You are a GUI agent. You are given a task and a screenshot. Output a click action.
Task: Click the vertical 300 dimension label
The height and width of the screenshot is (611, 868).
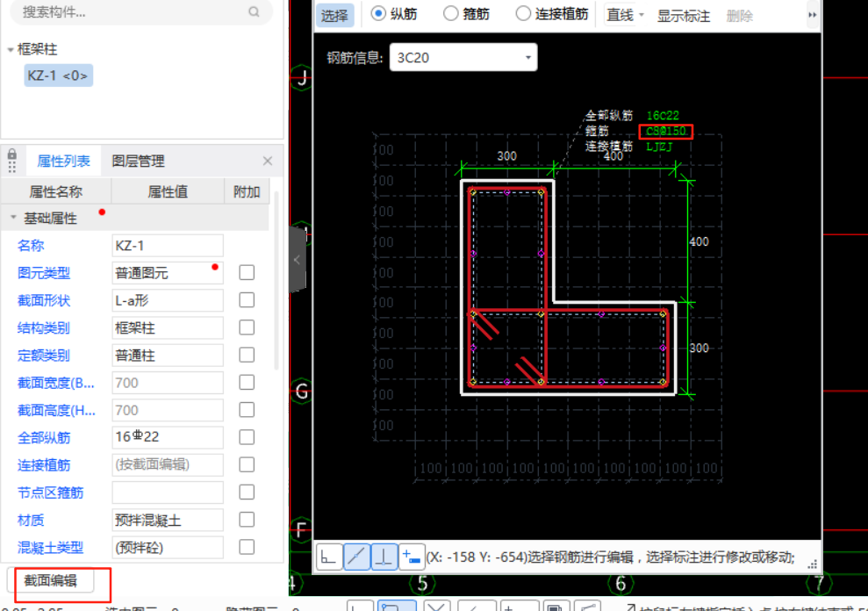tap(699, 348)
